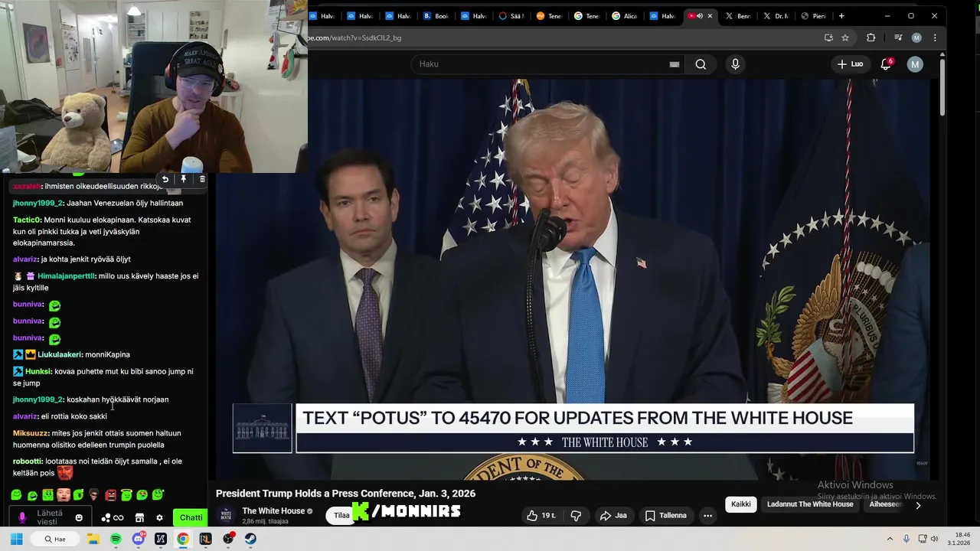Click the Luo create button
The height and width of the screenshot is (551, 980).
click(850, 64)
